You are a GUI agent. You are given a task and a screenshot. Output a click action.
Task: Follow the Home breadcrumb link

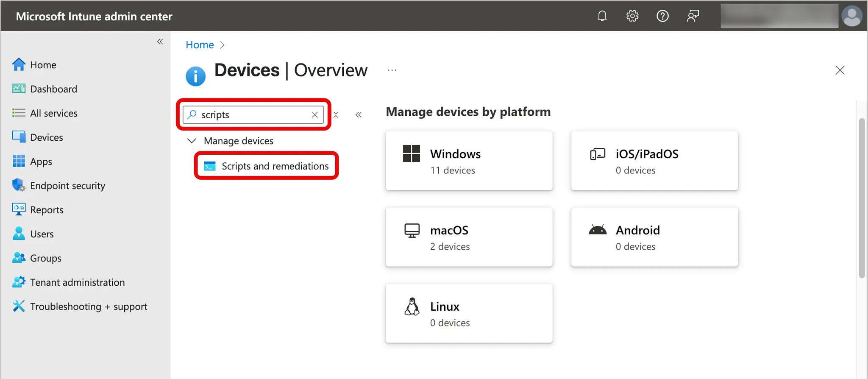click(x=200, y=45)
